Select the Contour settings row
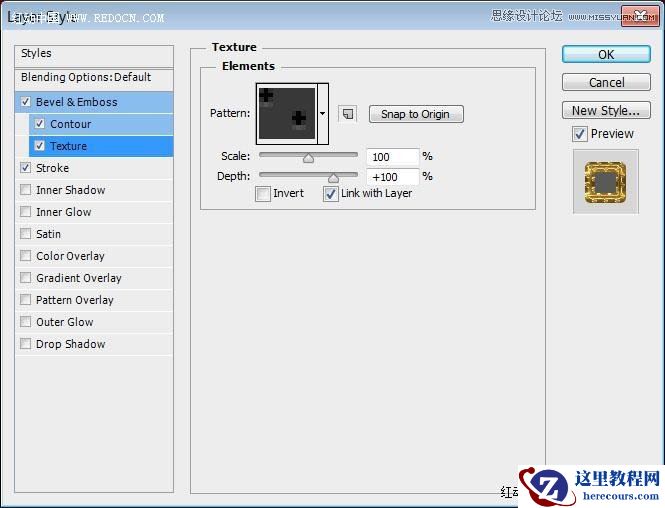Viewport: 665px width, 508px height. click(x=101, y=124)
